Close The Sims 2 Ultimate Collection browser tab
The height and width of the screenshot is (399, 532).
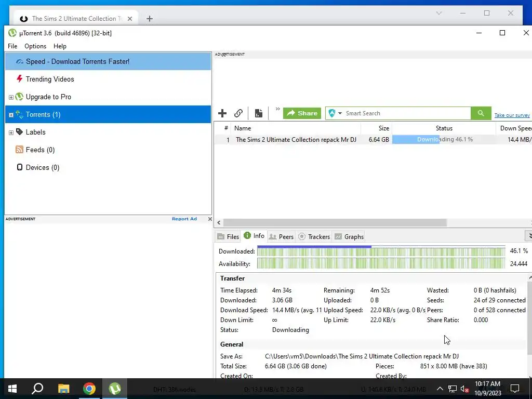point(129,19)
